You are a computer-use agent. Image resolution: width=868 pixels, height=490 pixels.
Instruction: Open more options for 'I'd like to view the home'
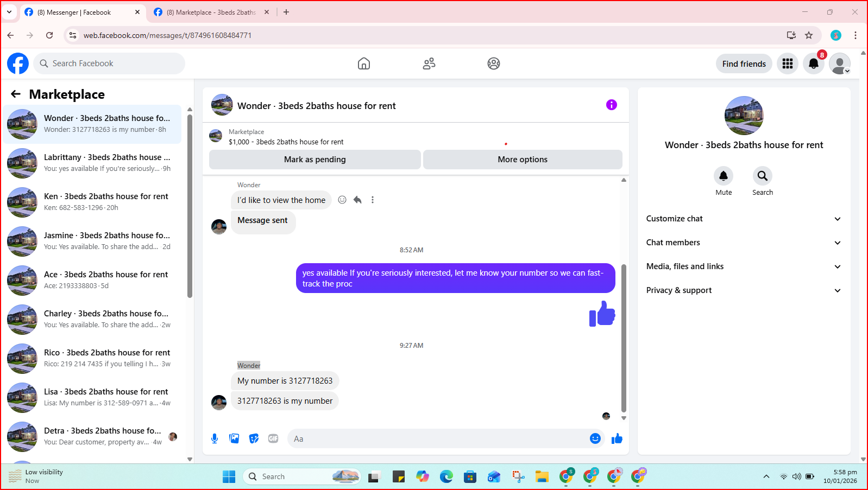pyautogui.click(x=373, y=200)
